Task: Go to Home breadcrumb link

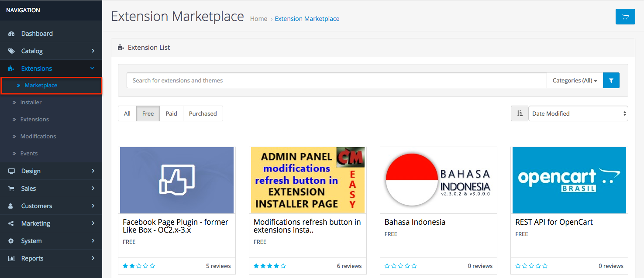Action: click(x=258, y=19)
